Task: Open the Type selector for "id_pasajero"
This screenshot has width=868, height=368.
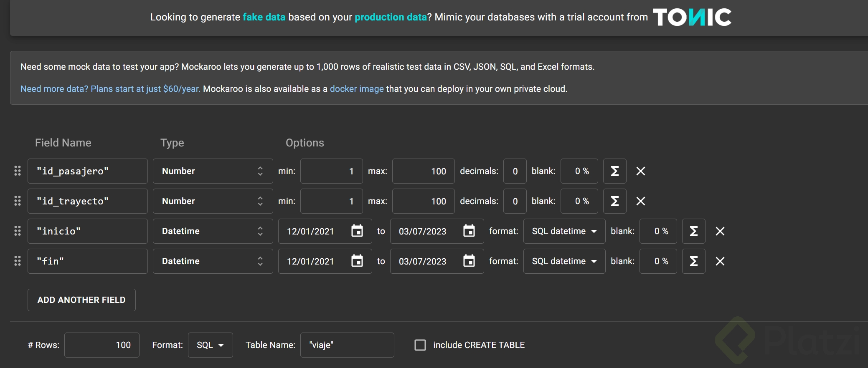Action: [x=213, y=171]
